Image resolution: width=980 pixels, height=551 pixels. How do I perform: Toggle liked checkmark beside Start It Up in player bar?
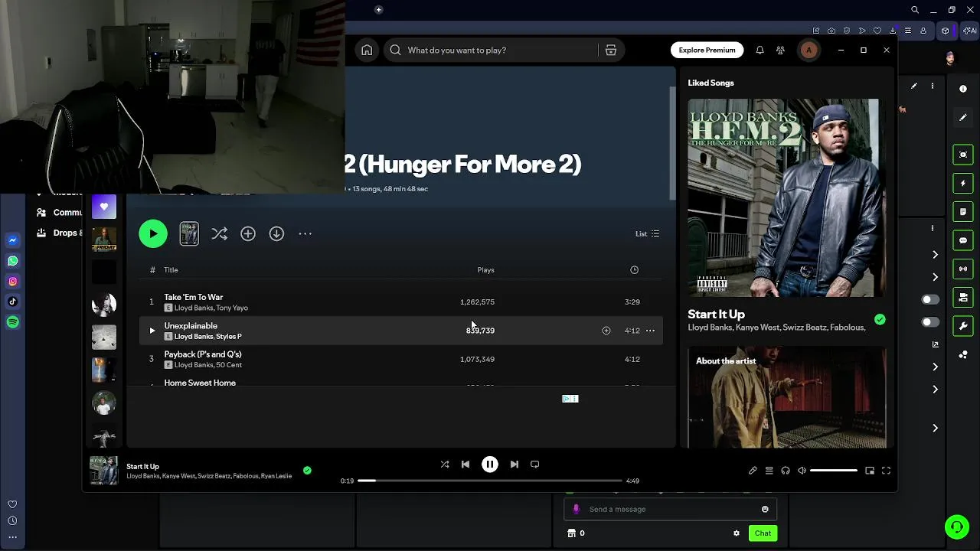[x=307, y=471]
